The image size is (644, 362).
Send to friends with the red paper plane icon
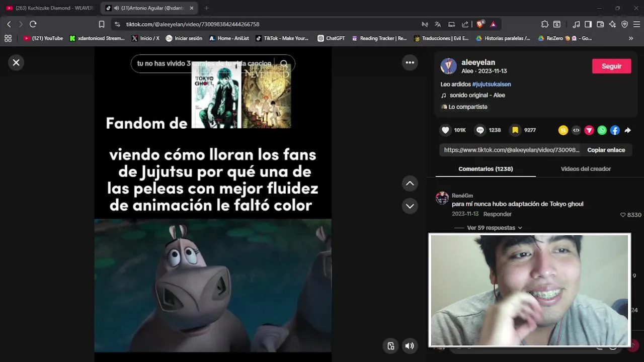coord(589,130)
